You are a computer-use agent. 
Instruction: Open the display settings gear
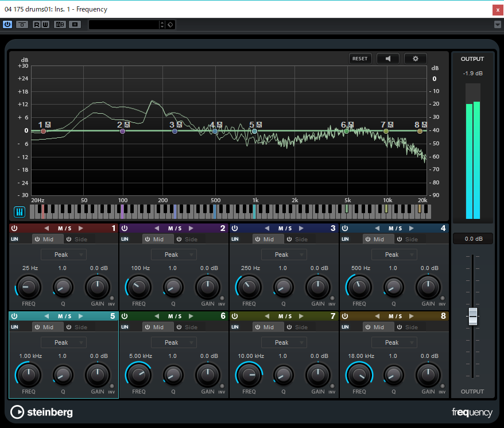415,59
